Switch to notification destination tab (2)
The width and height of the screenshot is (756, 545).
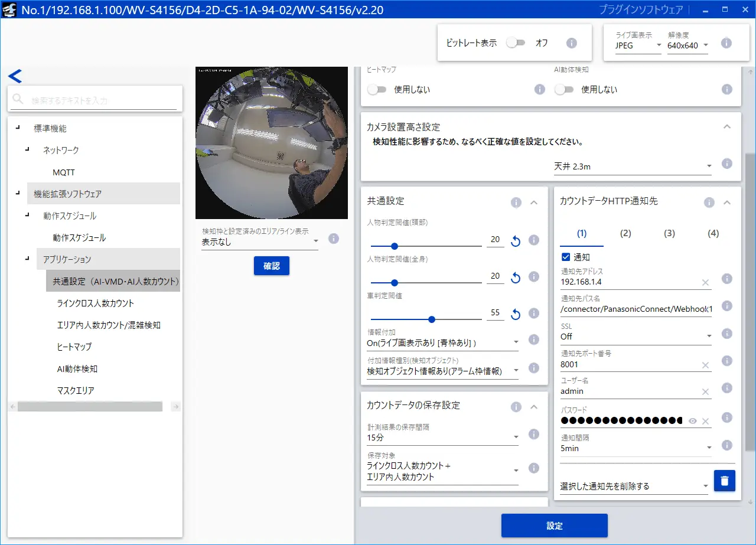[625, 233]
